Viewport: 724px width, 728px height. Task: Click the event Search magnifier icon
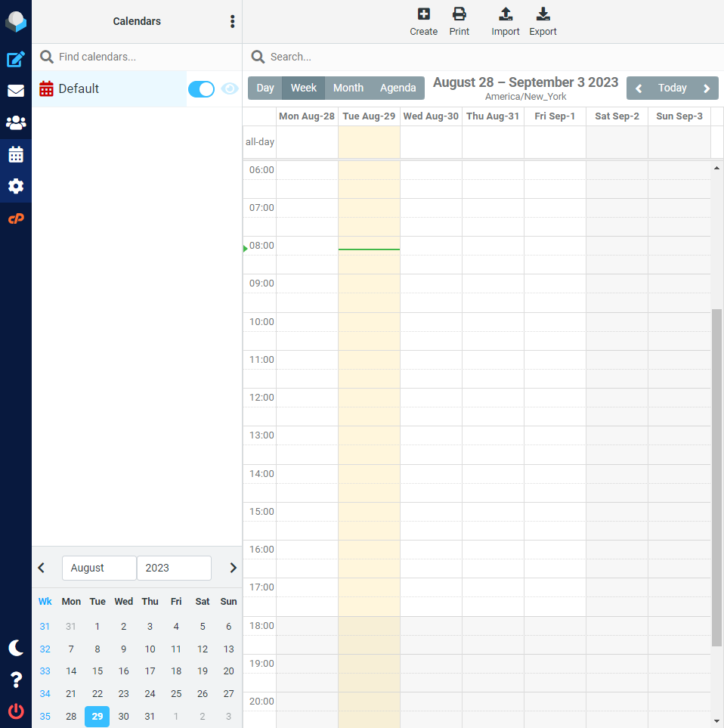tap(258, 57)
